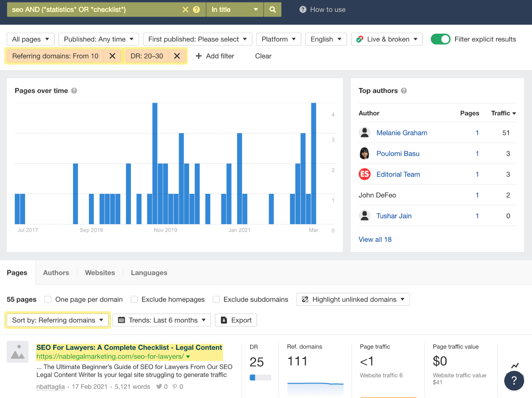Toggle Filter explicit results
This screenshot has width=532, height=398.
click(440, 39)
